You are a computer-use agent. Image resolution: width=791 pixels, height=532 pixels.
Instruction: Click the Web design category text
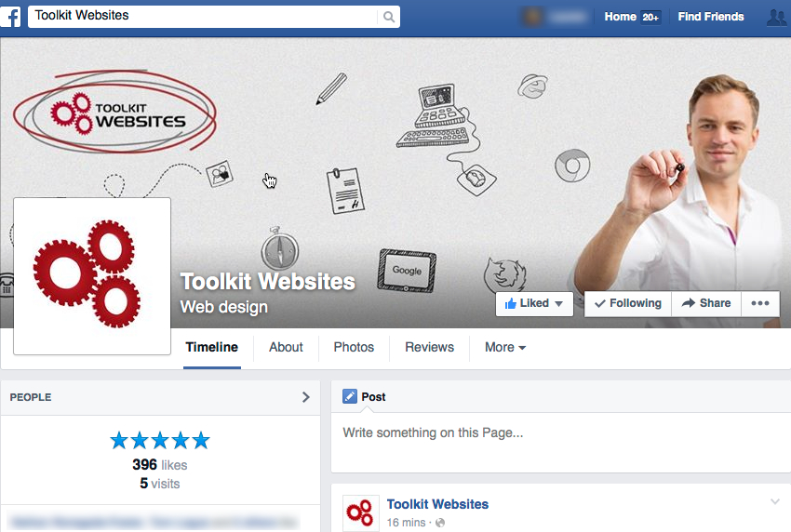[224, 307]
